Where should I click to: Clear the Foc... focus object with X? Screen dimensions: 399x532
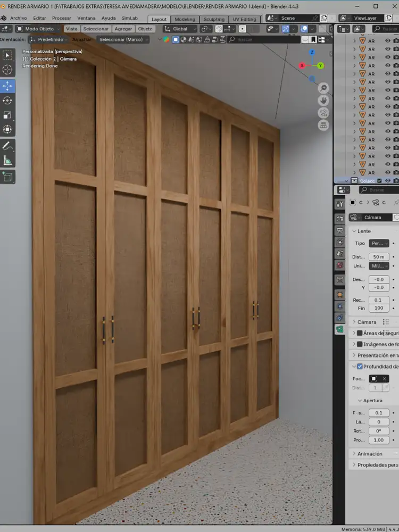pyautogui.click(x=384, y=379)
